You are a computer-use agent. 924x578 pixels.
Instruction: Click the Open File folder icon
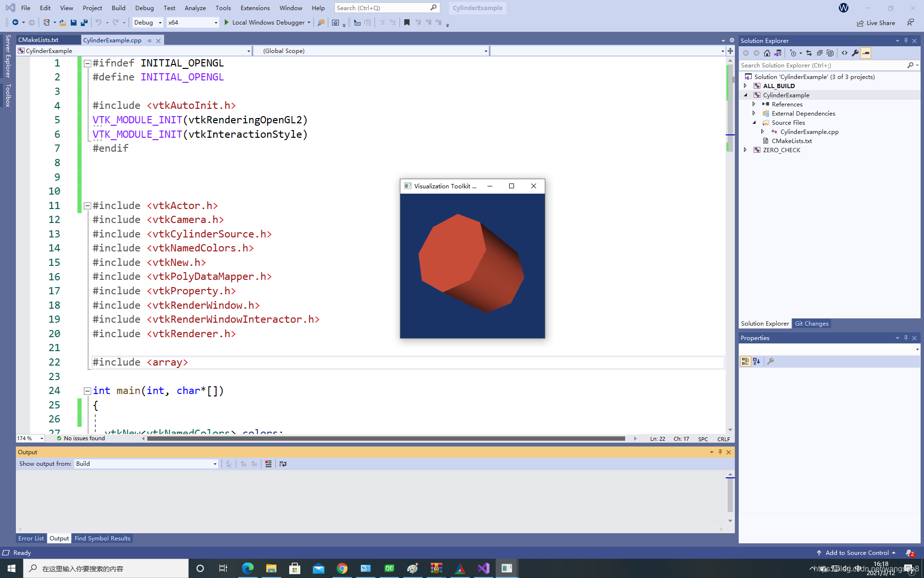pos(63,23)
